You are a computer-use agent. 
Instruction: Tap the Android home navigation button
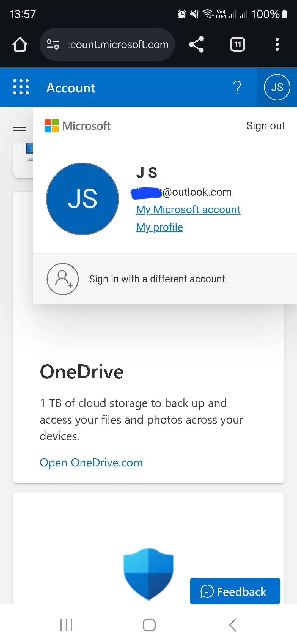(x=149, y=625)
